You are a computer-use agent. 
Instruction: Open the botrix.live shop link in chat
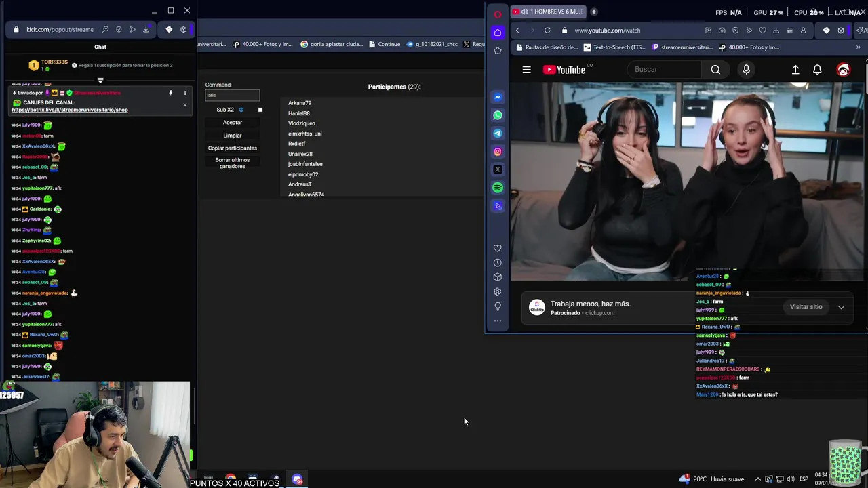70,110
